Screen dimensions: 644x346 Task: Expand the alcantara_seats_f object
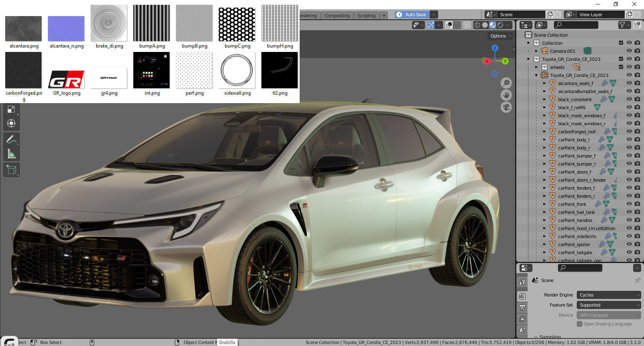545,83
